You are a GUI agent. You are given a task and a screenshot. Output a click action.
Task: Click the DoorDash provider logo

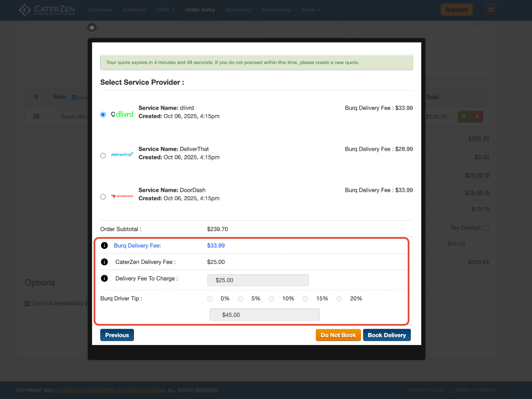(x=122, y=196)
